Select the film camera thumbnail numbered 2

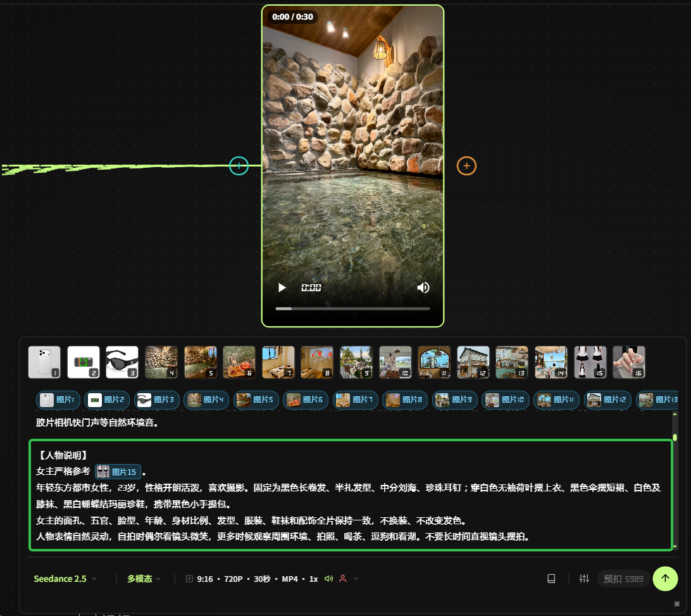(x=84, y=362)
